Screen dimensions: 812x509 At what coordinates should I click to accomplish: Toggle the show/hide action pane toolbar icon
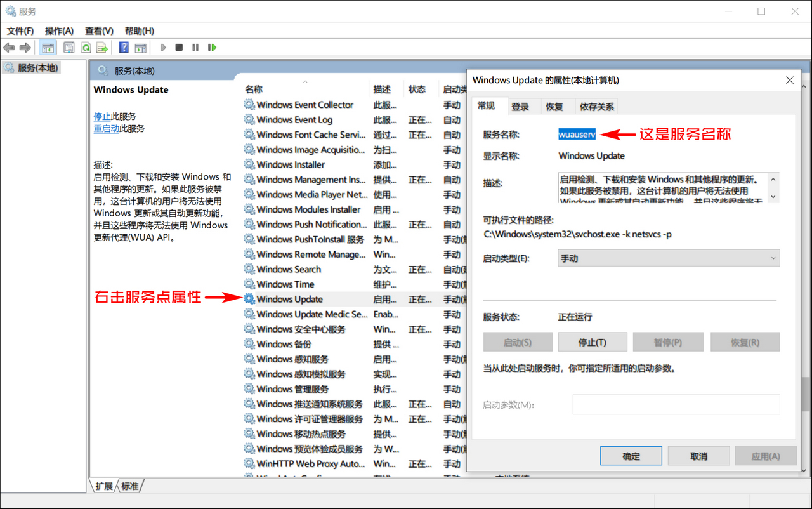[x=141, y=48]
